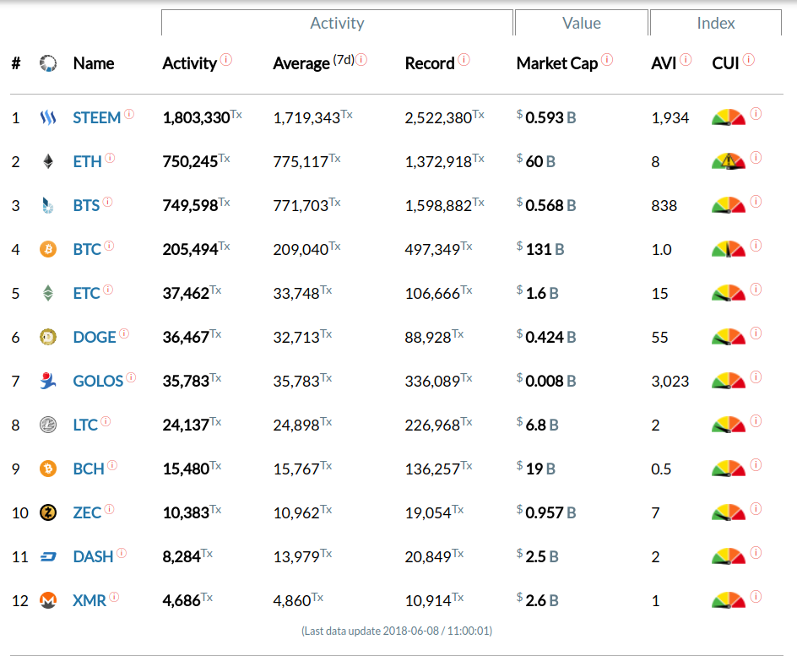797x672 pixels.
Task: Click the Litecoin LTC logo icon
Action: [48, 425]
